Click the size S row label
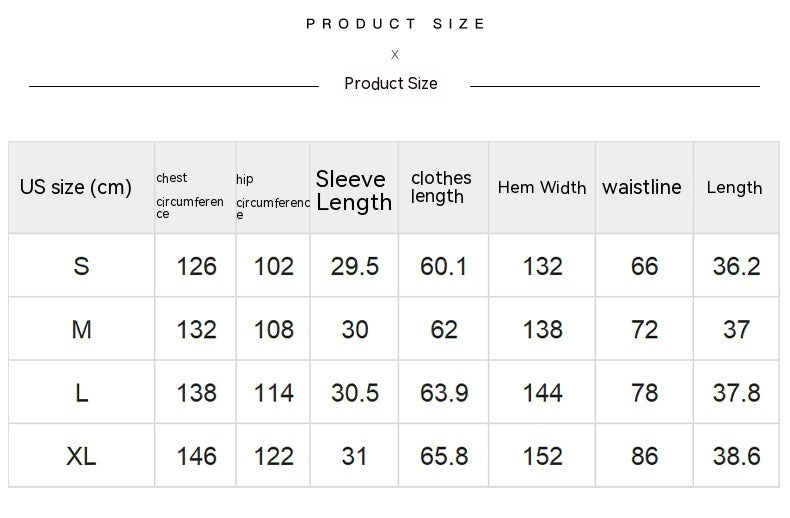790x518 pixels. coord(81,266)
